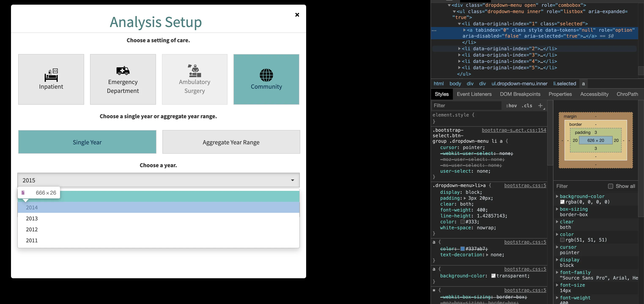The height and width of the screenshot is (304, 644).
Task: Close the Analysis Setup dialog
Action: point(297,15)
